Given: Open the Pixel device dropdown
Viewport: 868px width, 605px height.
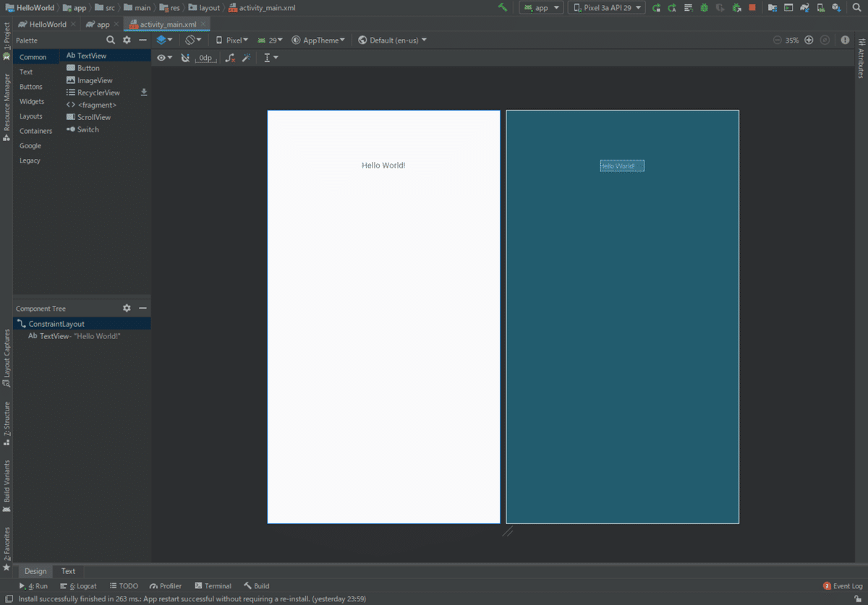Looking at the screenshot, I should click(x=231, y=40).
